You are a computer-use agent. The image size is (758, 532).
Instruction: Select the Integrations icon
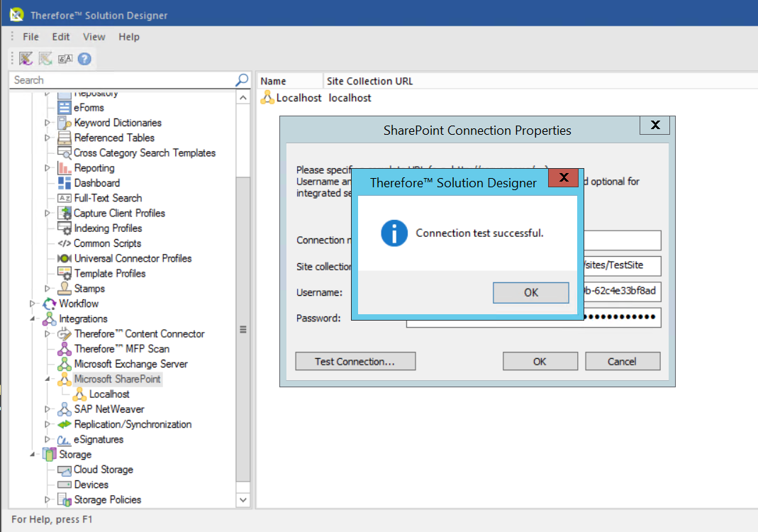pos(50,318)
